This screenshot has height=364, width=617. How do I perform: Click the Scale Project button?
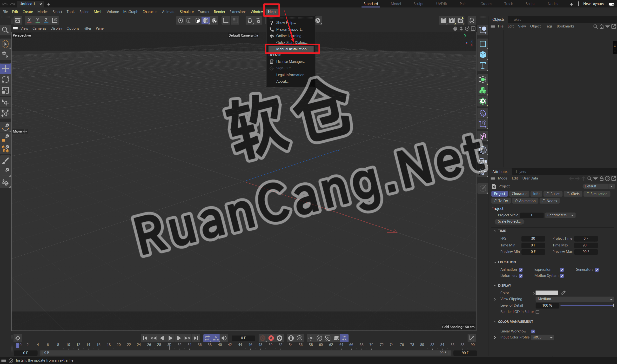click(x=509, y=221)
